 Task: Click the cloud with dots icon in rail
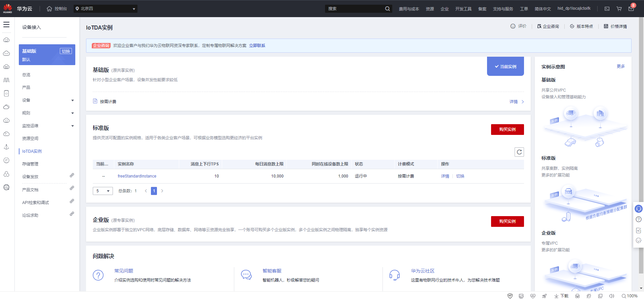[6, 53]
